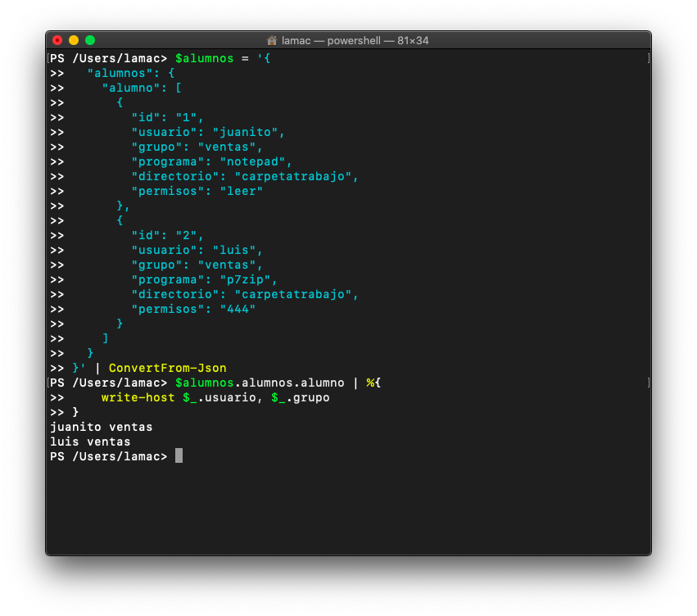The image size is (697, 616).
Task: Click the "leer" permisos value
Action: tap(242, 191)
